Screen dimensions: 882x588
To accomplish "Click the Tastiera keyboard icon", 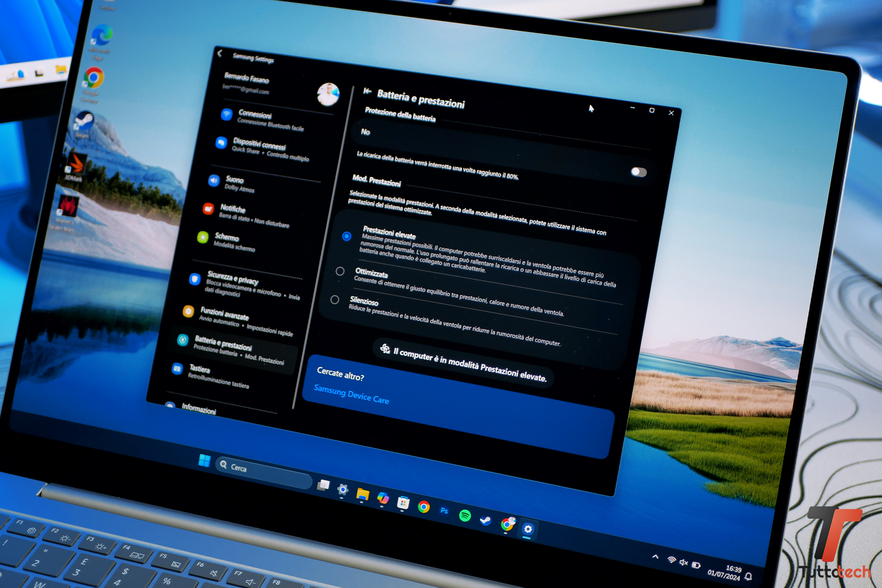I will pos(177,368).
